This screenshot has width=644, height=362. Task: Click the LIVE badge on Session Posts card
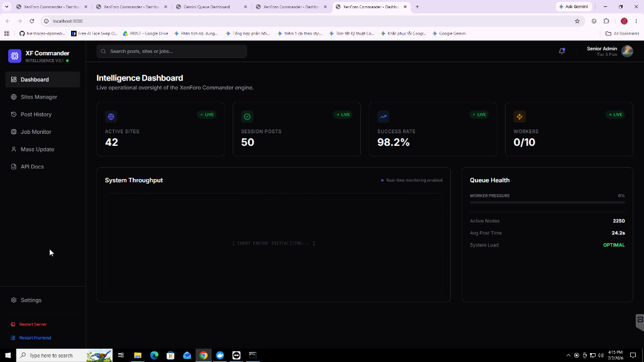coord(343,115)
